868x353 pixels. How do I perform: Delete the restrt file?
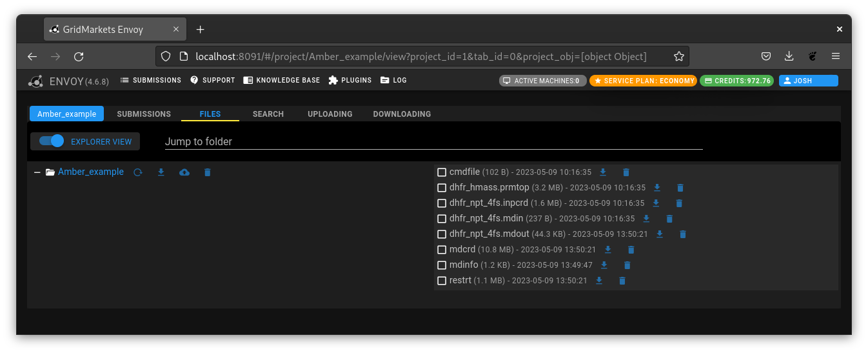click(622, 281)
